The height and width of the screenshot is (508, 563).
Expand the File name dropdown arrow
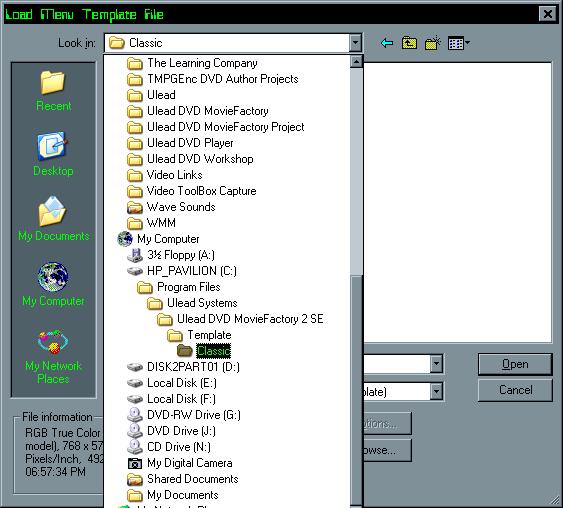coord(436,364)
